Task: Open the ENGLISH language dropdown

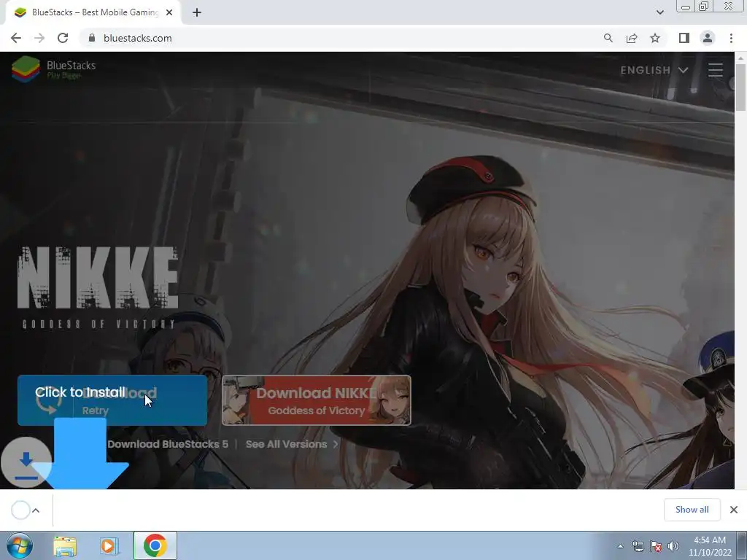Action: (x=654, y=70)
